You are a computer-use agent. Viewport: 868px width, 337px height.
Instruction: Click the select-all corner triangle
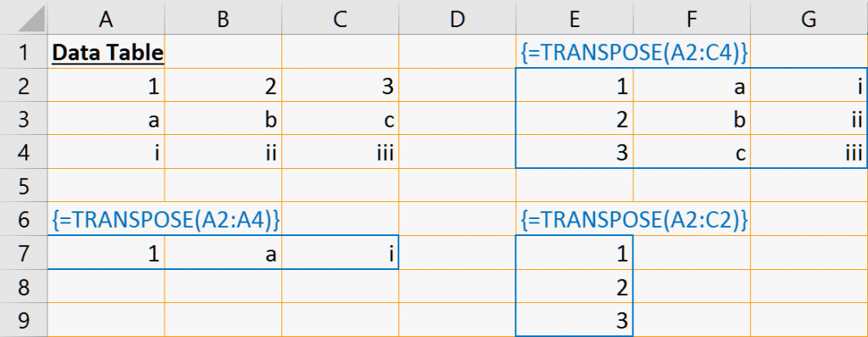pyautogui.click(x=24, y=18)
